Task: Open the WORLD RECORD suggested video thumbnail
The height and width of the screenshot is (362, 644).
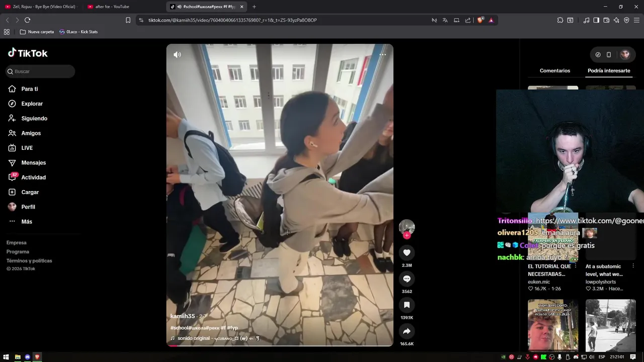Action: click(553, 325)
